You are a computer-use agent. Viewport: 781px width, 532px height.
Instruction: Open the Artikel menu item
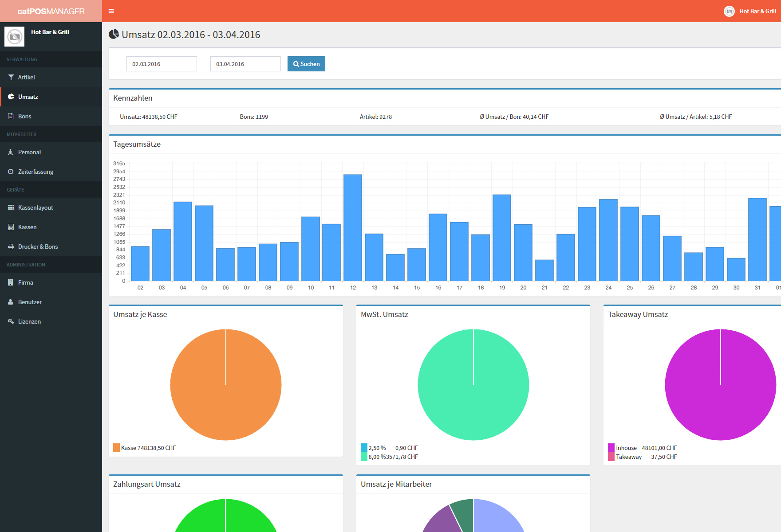51,77
